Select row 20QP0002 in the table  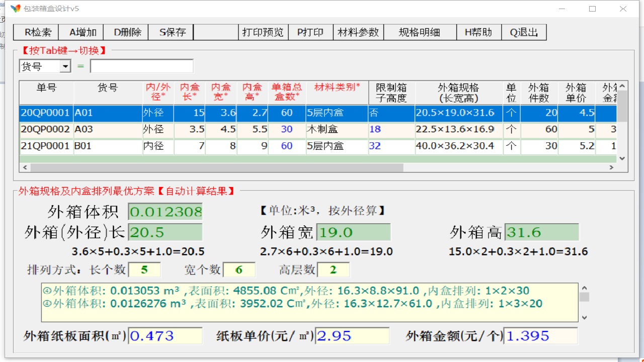pos(317,129)
